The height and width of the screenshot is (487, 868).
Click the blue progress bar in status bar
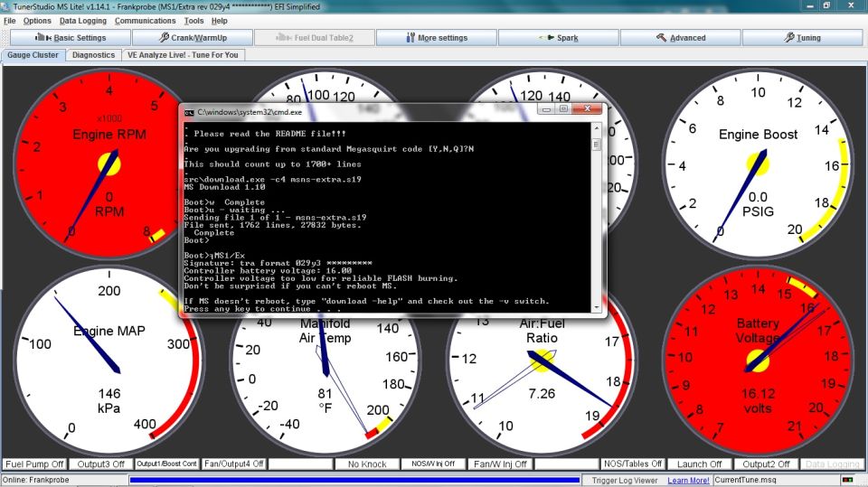(x=354, y=481)
